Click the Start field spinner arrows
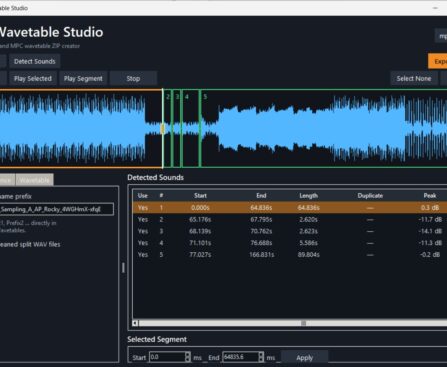 [188, 357]
